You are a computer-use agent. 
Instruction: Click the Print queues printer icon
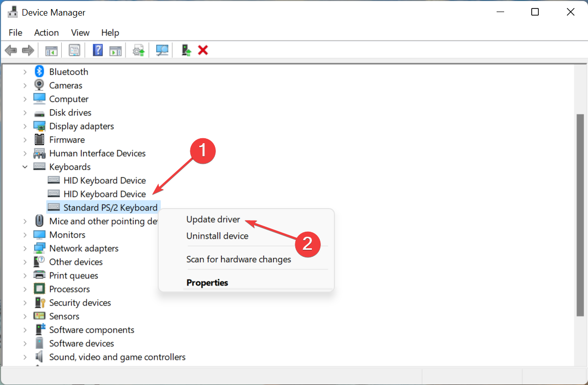[x=39, y=275]
